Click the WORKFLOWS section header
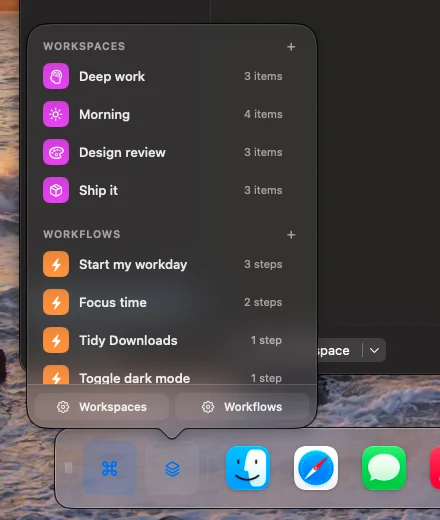 tap(82, 234)
